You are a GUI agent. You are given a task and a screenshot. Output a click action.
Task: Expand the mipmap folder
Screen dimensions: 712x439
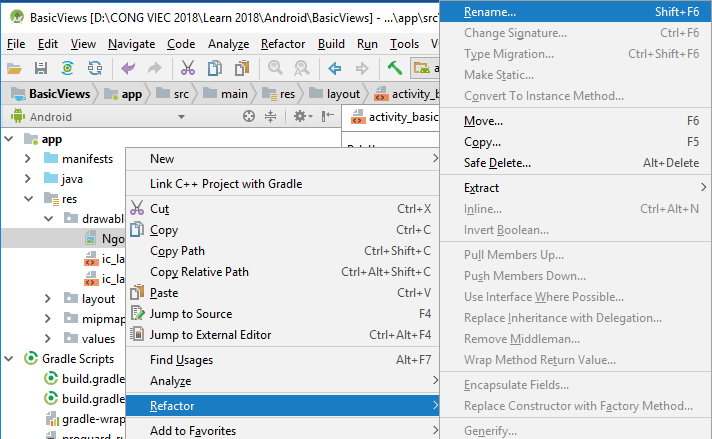(48, 319)
